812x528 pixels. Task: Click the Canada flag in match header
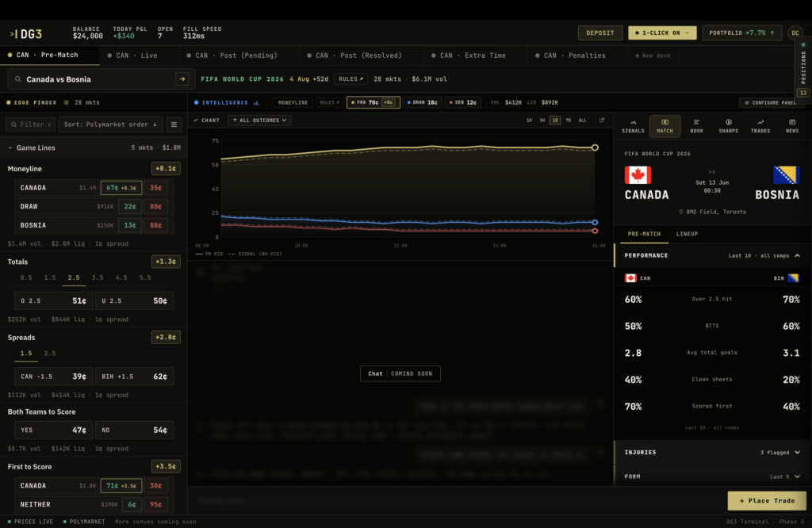click(x=638, y=175)
